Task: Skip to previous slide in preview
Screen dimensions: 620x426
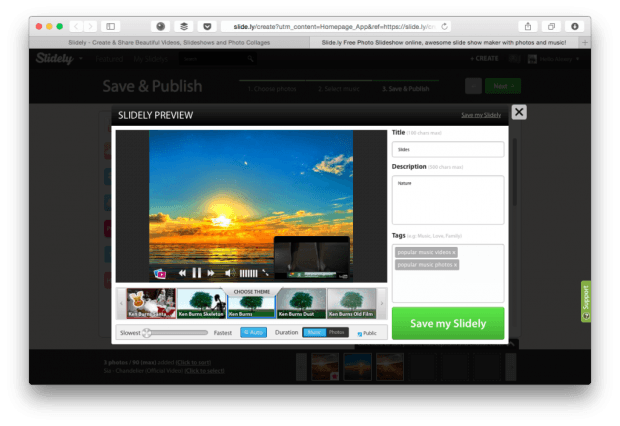Action: coord(182,273)
